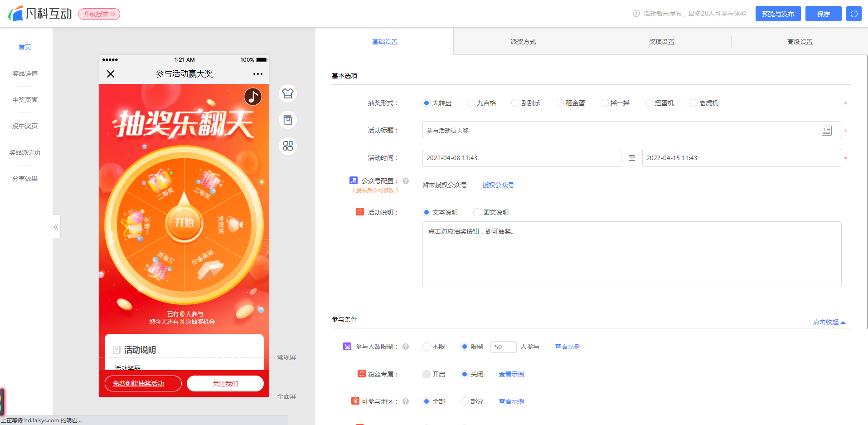Open the template page icon beside preview
The height and width of the screenshot is (425, 868).
[288, 120]
